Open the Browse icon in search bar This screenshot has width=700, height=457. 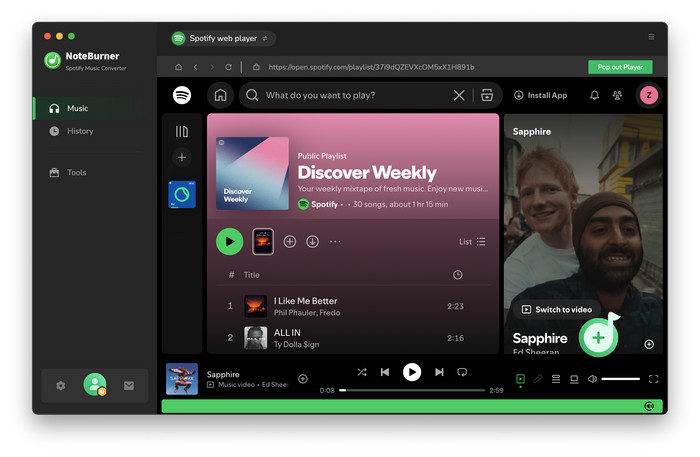click(487, 95)
